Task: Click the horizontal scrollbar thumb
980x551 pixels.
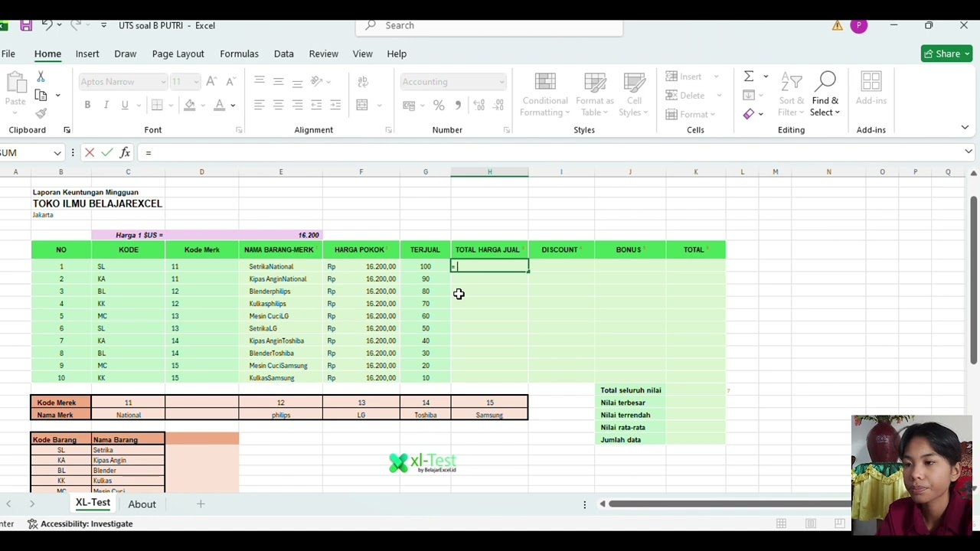Action: click(730, 504)
